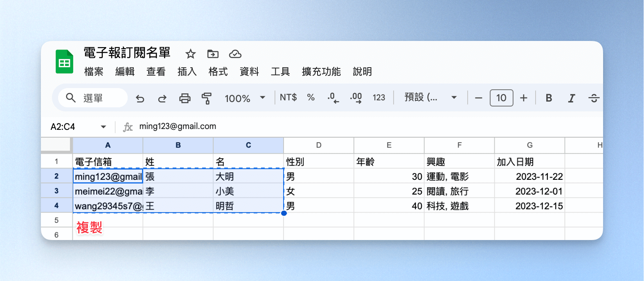Click the search magnifier in 選單 box
The image size is (644, 281).
(71, 98)
